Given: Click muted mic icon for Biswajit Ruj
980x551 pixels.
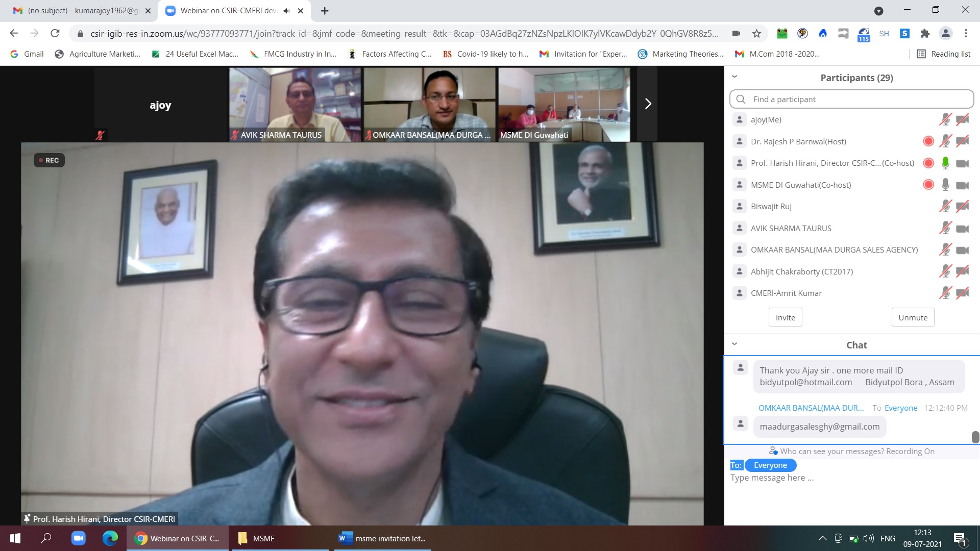Looking at the screenshot, I should click(945, 207).
